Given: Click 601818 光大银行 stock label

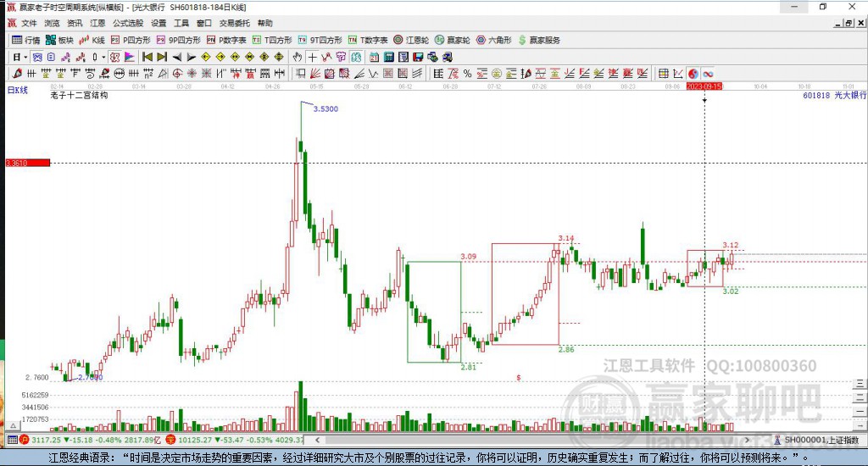Looking at the screenshot, I should [834, 95].
